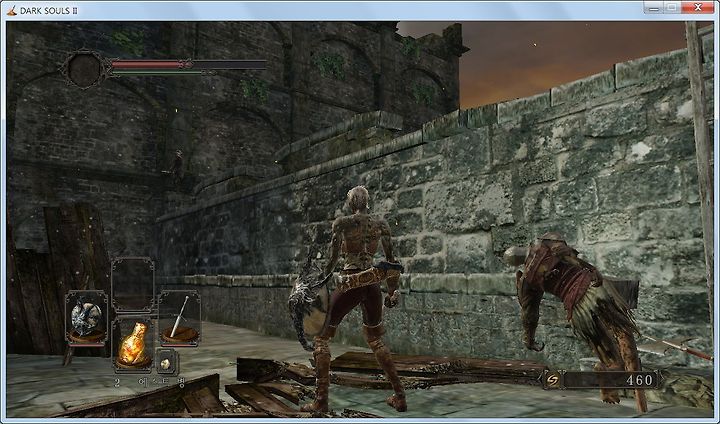Close the Dark Souls II window
Screen dimensions: 720x424
[x=698, y=7]
